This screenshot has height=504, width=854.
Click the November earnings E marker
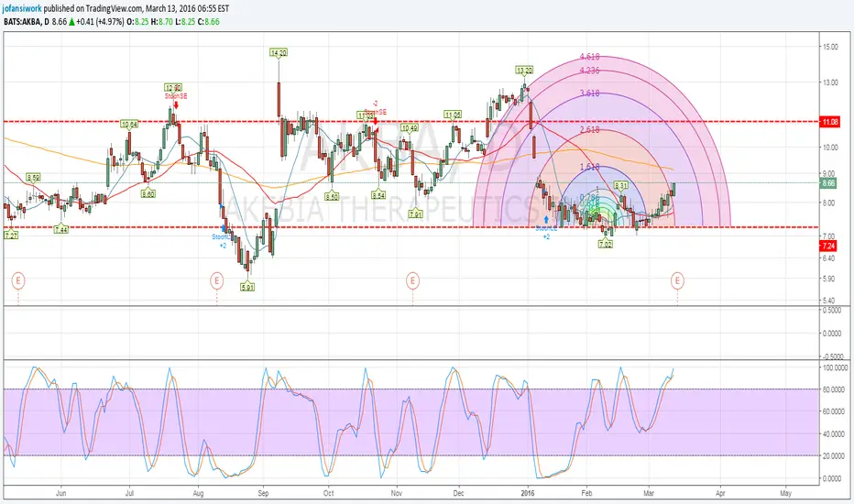[413, 281]
